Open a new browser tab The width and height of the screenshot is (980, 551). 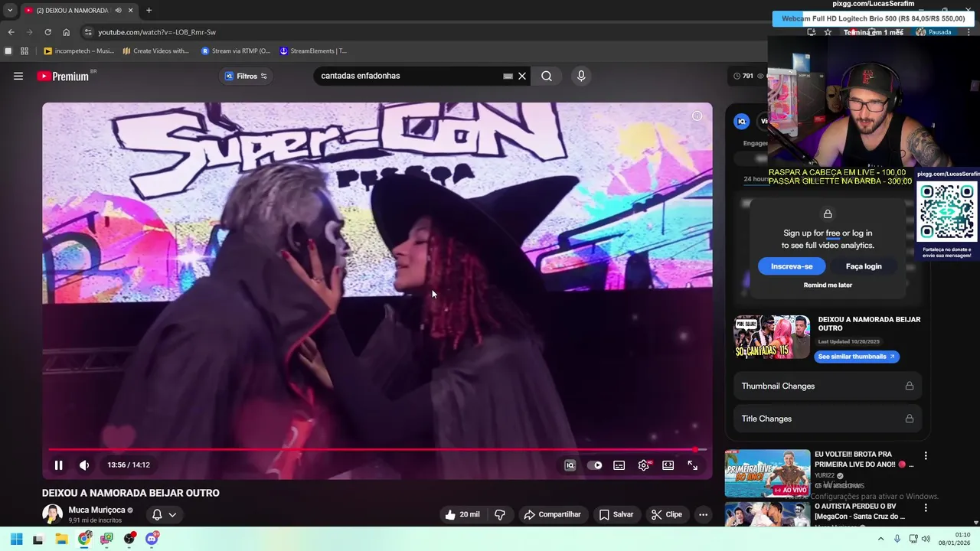tap(149, 10)
